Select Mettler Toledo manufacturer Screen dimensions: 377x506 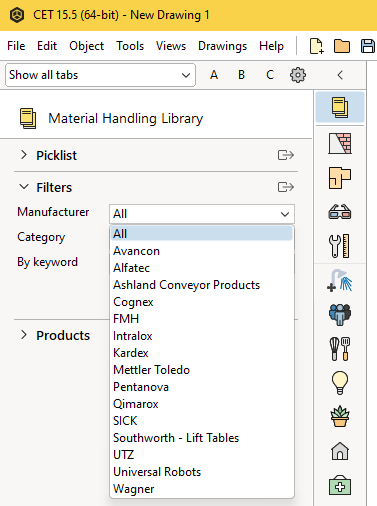(202, 370)
